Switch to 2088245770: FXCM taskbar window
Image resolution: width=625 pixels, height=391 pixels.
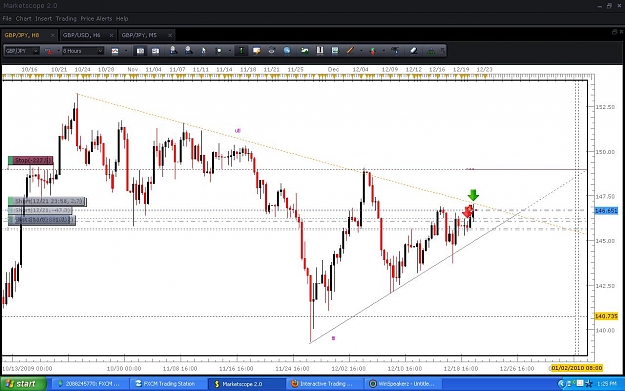[90, 383]
